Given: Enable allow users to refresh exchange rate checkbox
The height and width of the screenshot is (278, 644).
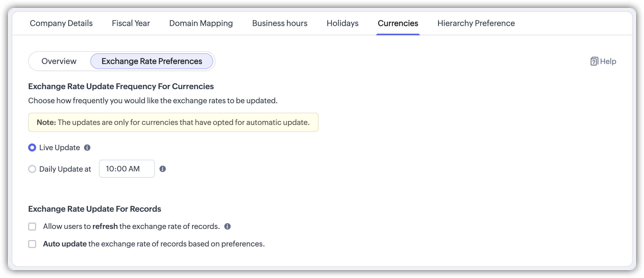Looking at the screenshot, I should click(x=32, y=227).
